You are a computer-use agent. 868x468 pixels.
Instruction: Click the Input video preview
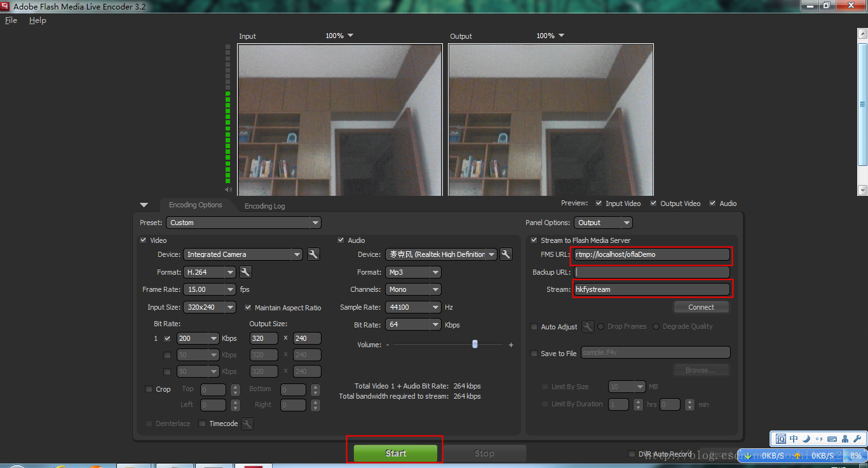pyautogui.click(x=340, y=120)
